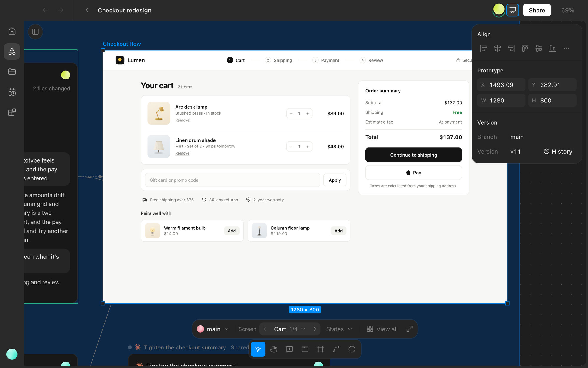Viewport: 588px width, 368px height.
Task: Click the Align top icon
Action: [x=525, y=48]
